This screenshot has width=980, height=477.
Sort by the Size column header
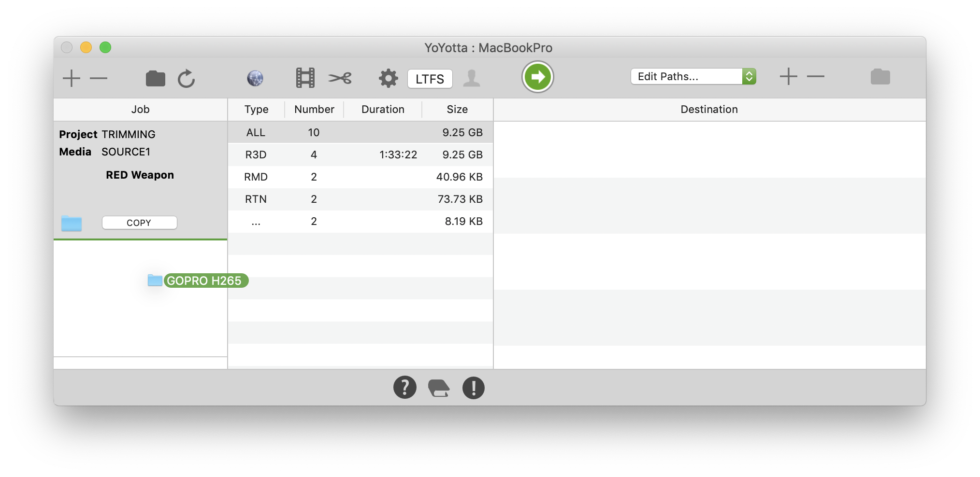click(x=457, y=110)
